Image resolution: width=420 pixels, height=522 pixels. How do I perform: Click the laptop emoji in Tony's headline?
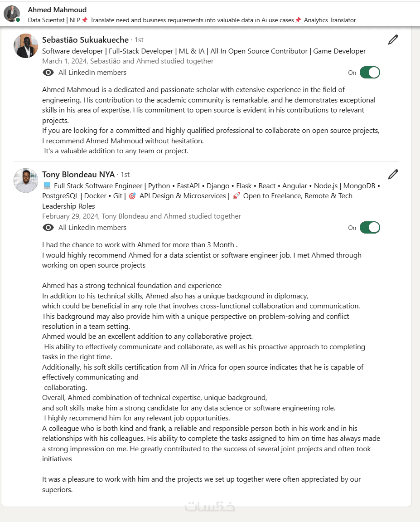[x=47, y=186]
